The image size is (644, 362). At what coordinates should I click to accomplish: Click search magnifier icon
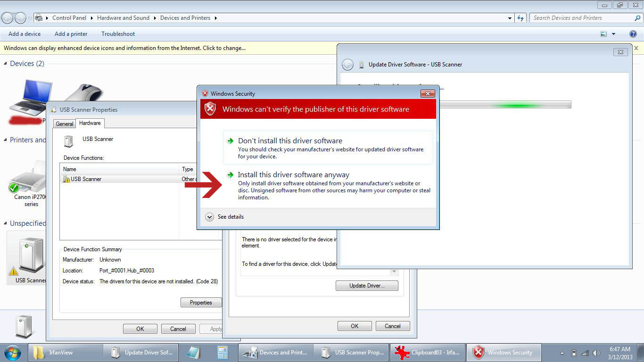click(x=637, y=18)
